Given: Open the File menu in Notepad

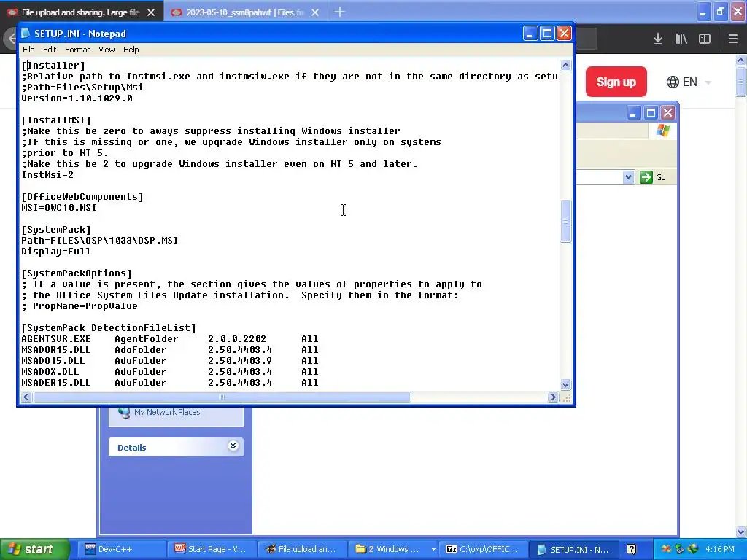Looking at the screenshot, I should 28,50.
